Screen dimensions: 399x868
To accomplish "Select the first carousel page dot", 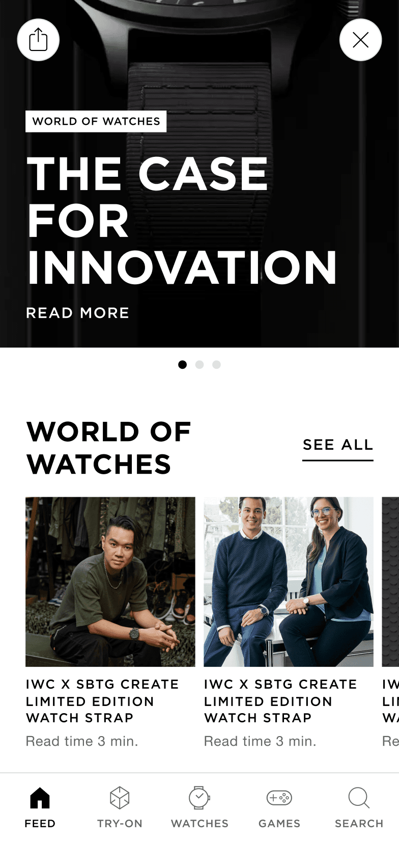I will 182,365.
